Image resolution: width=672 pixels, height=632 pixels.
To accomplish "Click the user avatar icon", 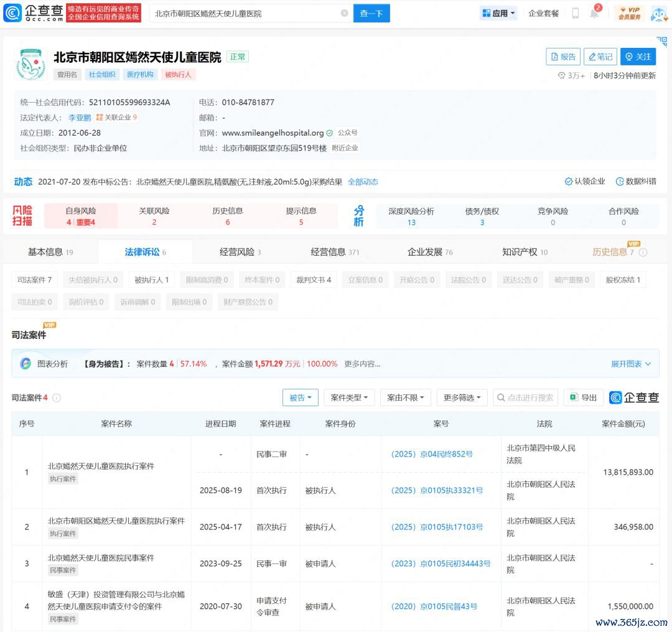I will click(658, 14).
